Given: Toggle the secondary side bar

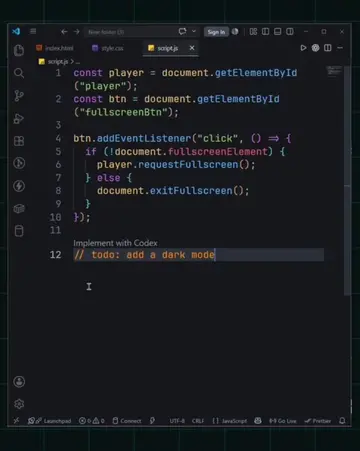Looking at the screenshot, I should point(290,32).
